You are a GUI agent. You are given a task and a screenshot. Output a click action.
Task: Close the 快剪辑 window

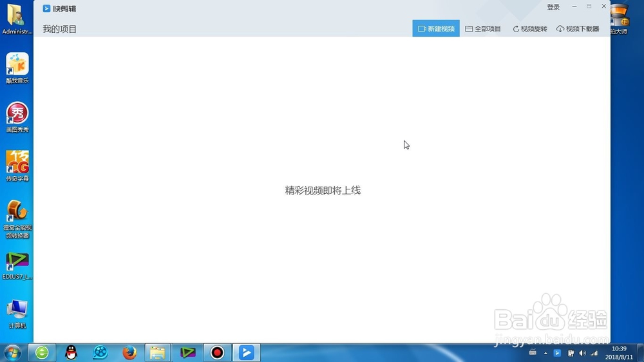(x=604, y=6)
